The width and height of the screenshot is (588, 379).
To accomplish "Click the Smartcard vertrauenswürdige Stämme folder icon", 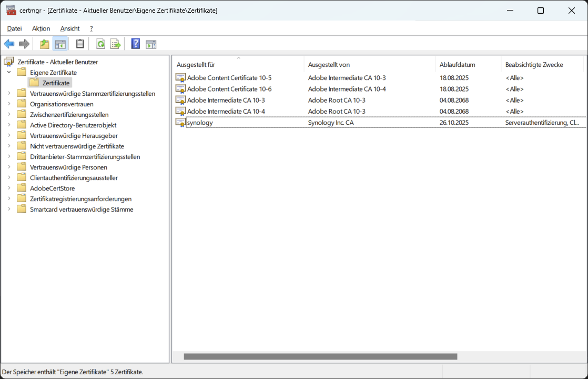I will pos(22,209).
